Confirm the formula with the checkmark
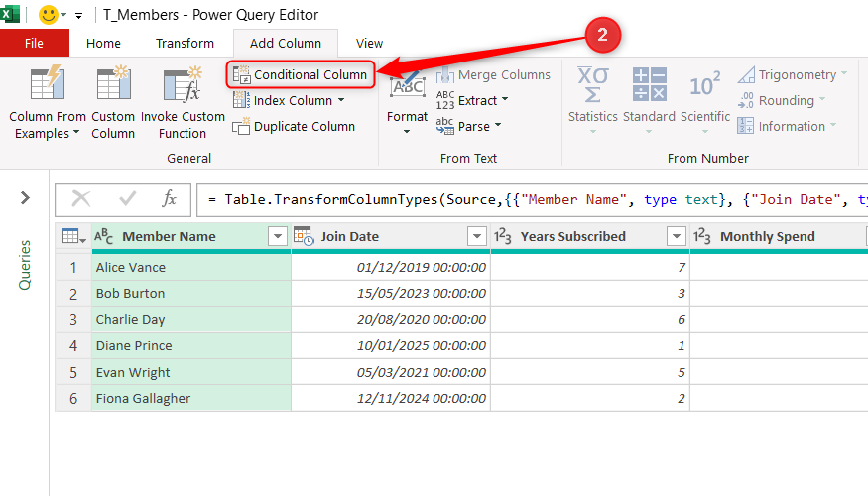 coord(127,198)
